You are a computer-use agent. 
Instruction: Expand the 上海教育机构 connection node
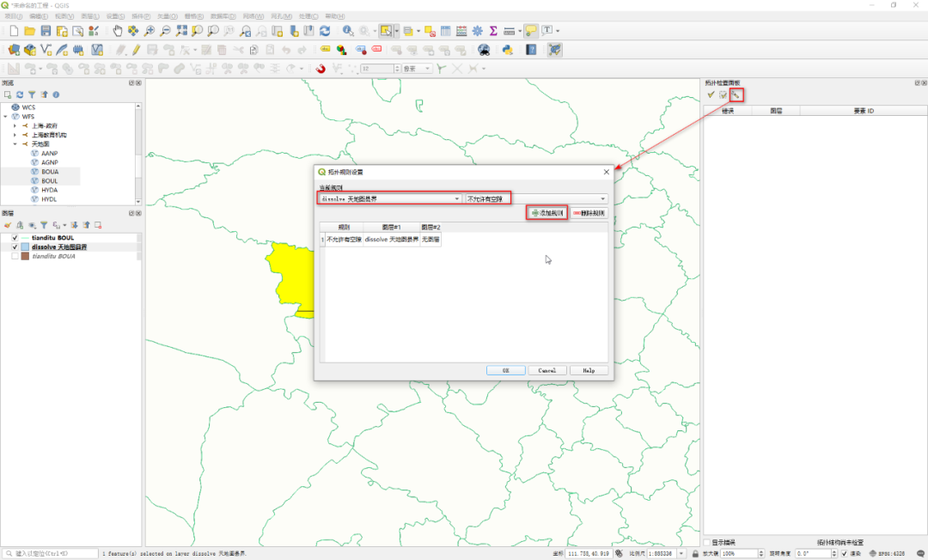coord(15,135)
